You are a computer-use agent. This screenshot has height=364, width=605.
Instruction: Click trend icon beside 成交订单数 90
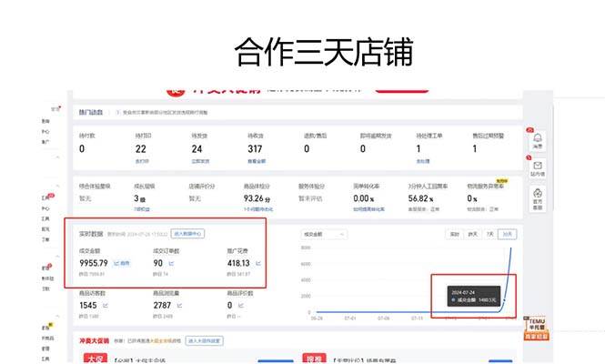170,263
